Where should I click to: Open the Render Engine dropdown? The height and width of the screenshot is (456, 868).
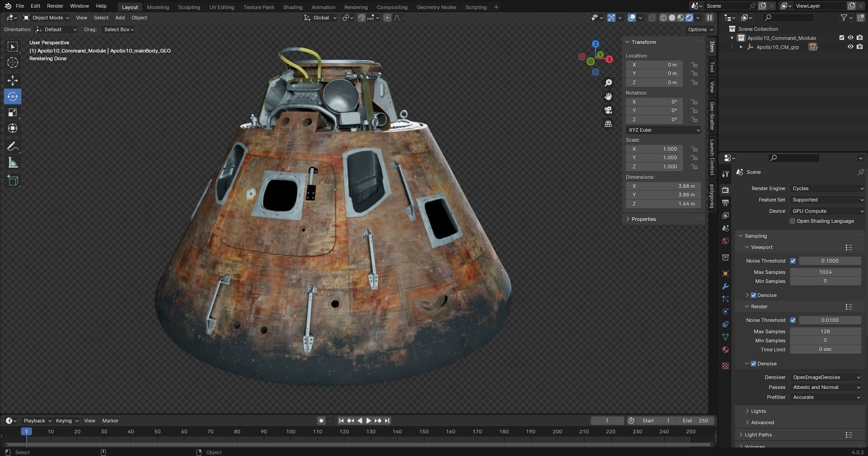(x=827, y=188)
